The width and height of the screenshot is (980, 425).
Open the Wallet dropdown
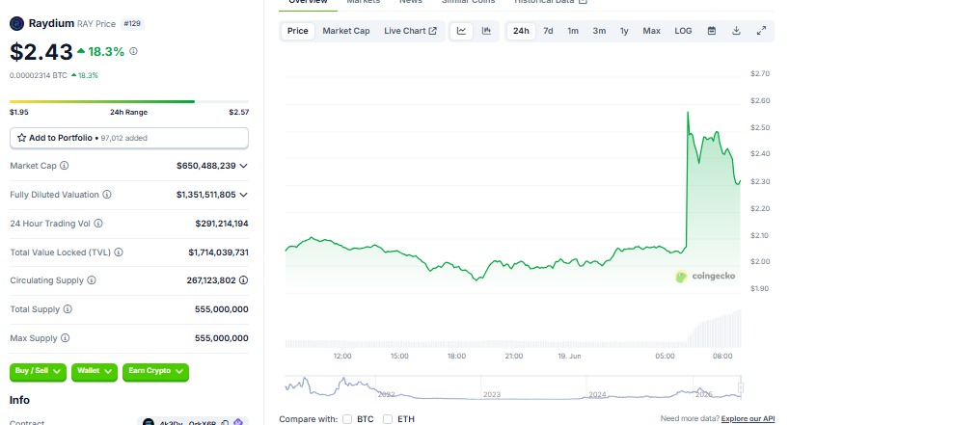click(94, 371)
